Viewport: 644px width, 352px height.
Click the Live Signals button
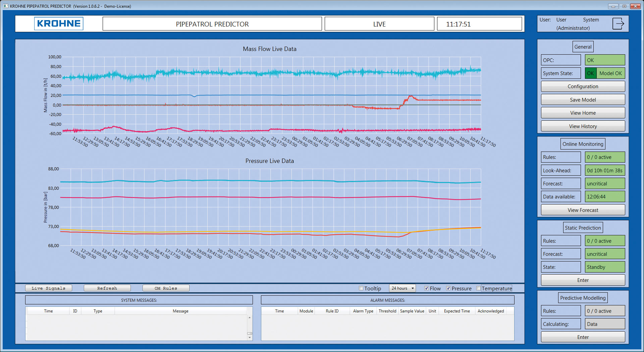coord(49,288)
